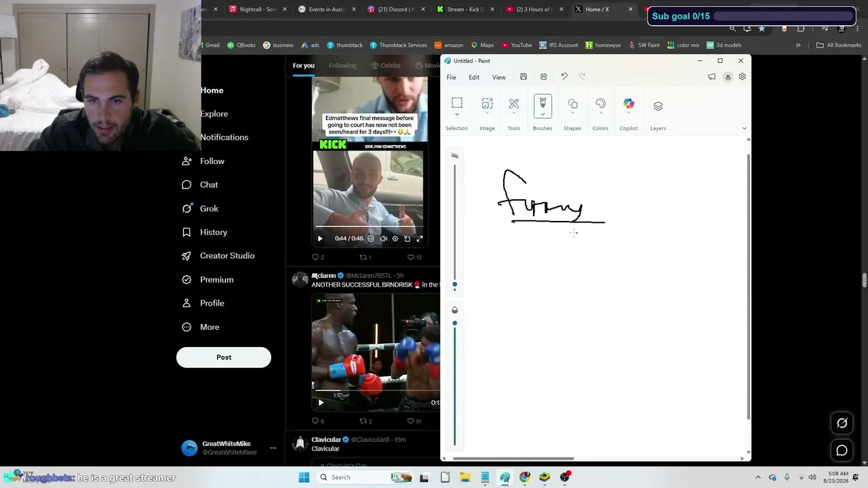This screenshot has width=868, height=488.
Task: Click the feedback megaphone icon in Paint
Action: click(712, 77)
